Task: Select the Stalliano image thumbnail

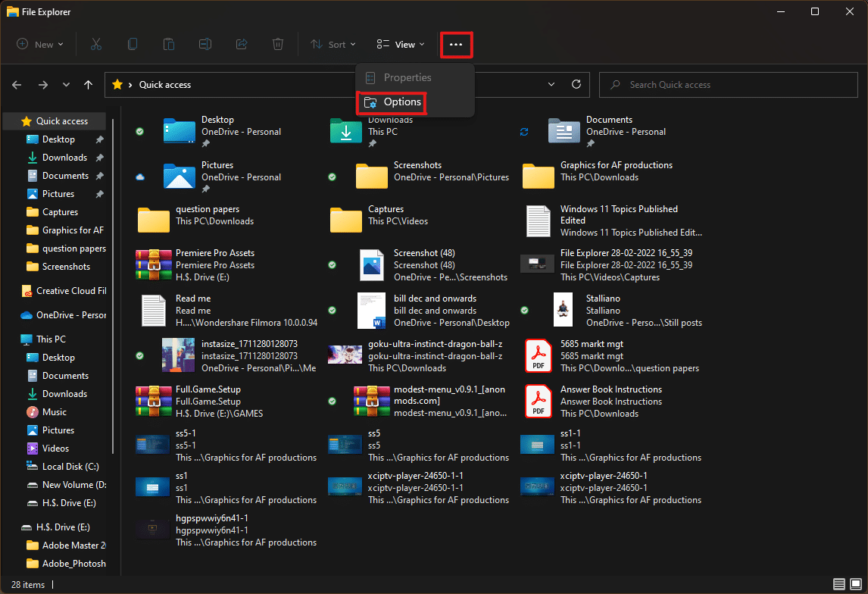Action: click(x=564, y=311)
